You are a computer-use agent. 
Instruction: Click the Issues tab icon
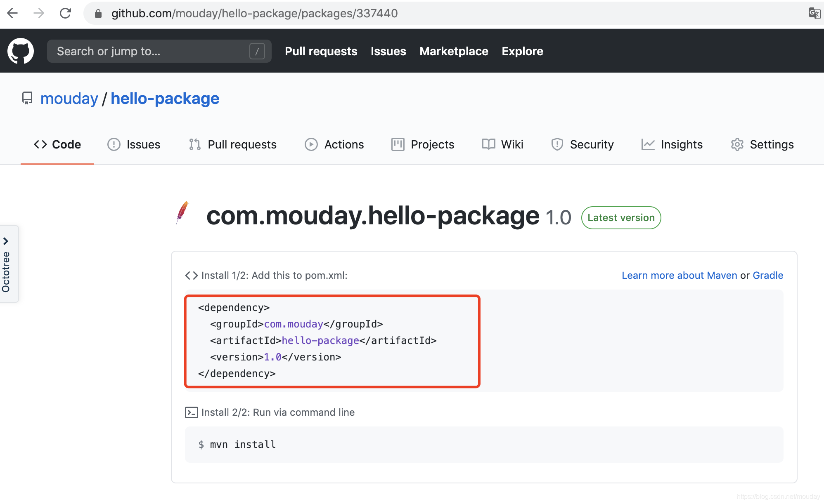[114, 144]
